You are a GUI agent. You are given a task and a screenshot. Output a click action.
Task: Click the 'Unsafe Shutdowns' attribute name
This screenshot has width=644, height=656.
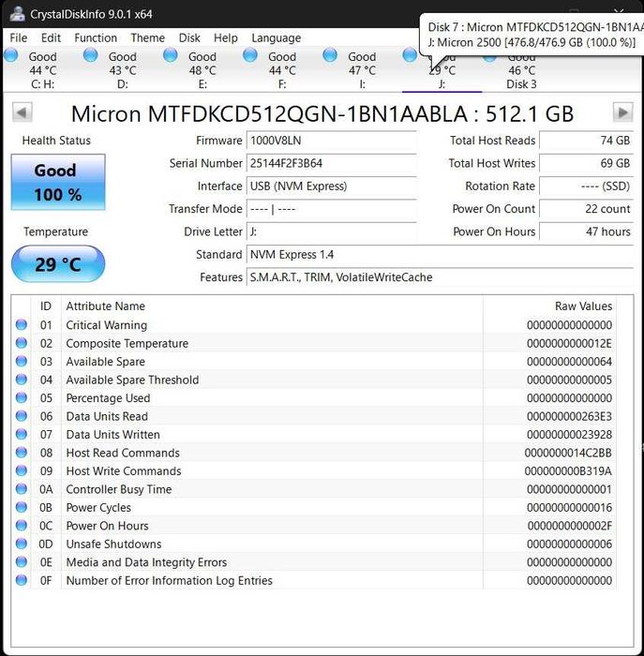pyautogui.click(x=113, y=544)
